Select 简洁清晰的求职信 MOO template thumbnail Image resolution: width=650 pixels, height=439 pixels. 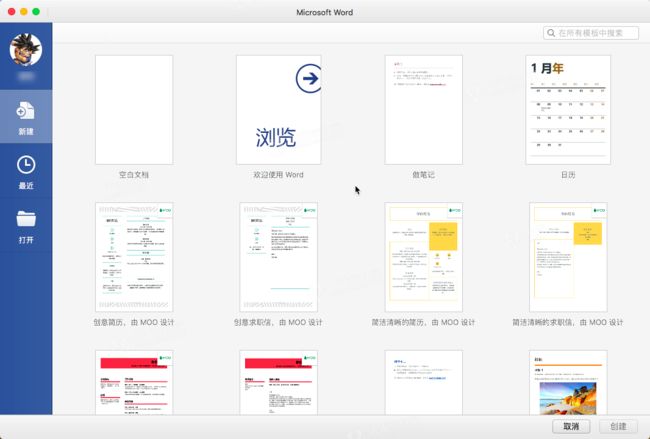(x=568, y=257)
